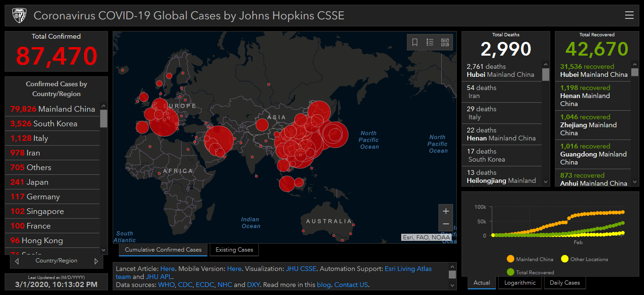644x295 pixels.
Task: Select Guangdong 1,016 recovered entry
Action: coord(593,154)
